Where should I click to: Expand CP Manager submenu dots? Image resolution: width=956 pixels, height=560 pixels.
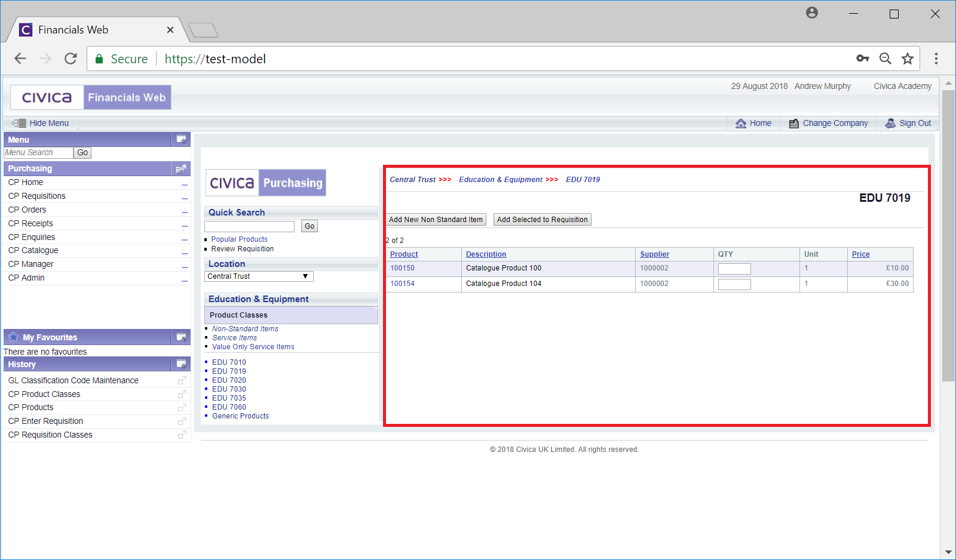pyautogui.click(x=185, y=267)
